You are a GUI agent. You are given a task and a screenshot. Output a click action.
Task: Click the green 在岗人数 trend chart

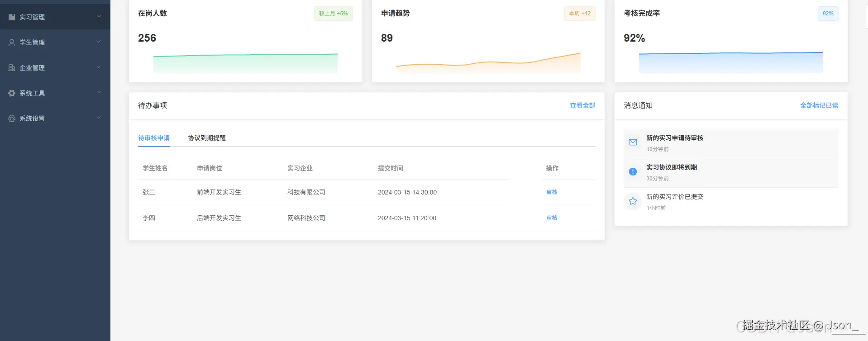pyautogui.click(x=245, y=63)
